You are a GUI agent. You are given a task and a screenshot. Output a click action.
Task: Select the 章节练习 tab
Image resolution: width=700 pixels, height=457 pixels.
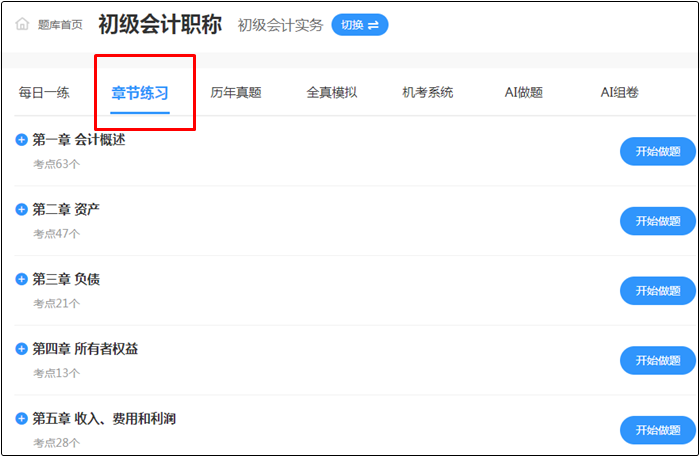pos(140,93)
